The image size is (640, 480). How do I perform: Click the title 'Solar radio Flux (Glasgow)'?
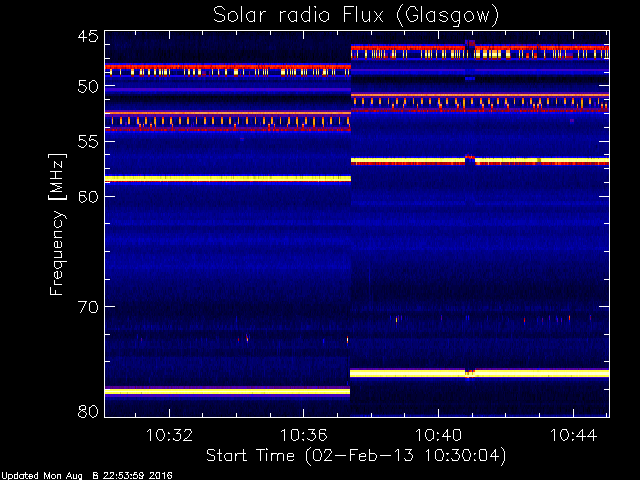pyautogui.click(x=356, y=16)
